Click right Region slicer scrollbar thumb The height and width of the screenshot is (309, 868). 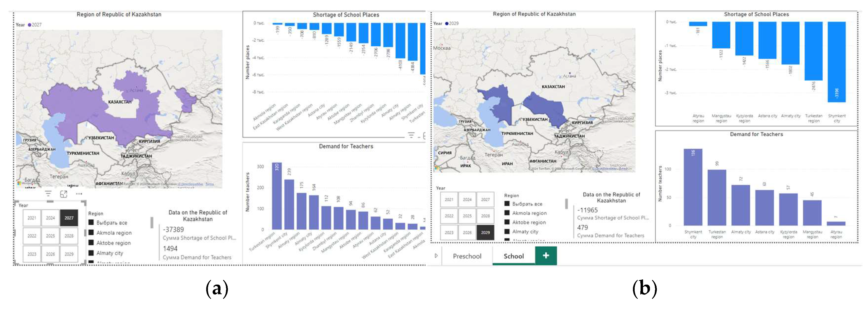tap(566, 203)
